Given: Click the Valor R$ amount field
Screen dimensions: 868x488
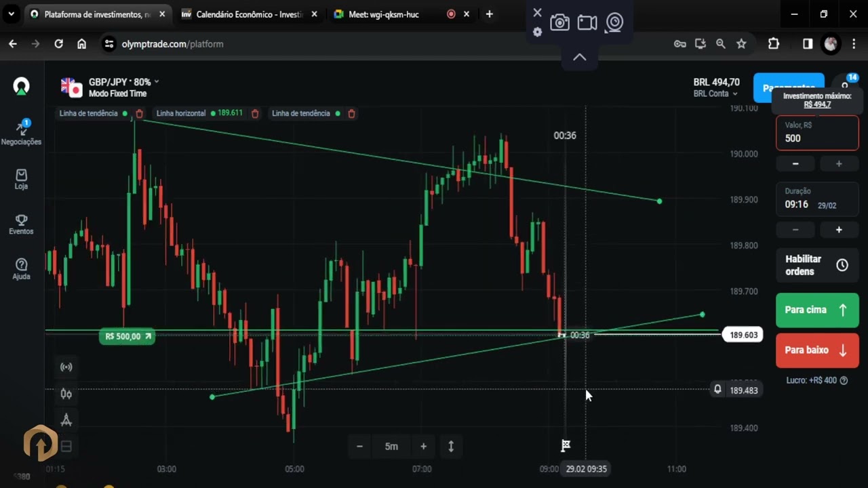Looking at the screenshot, I should pos(817,132).
